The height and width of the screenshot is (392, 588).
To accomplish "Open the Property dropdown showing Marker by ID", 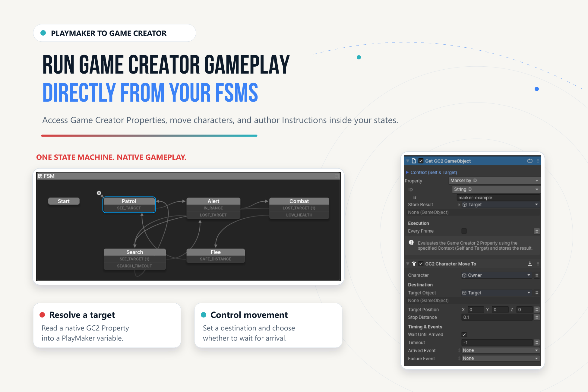I will click(495, 181).
